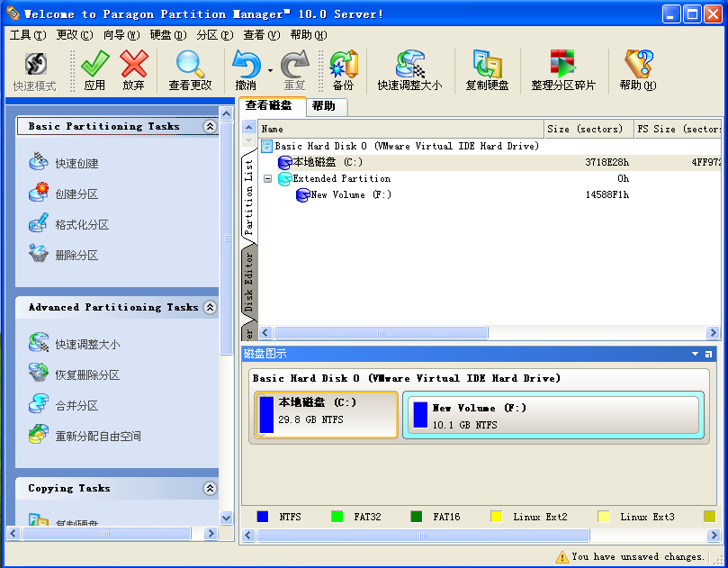Viewport: 728px width, 568px height.
Task: Click the FAT16 dark green legend swatch
Action: (x=417, y=517)
